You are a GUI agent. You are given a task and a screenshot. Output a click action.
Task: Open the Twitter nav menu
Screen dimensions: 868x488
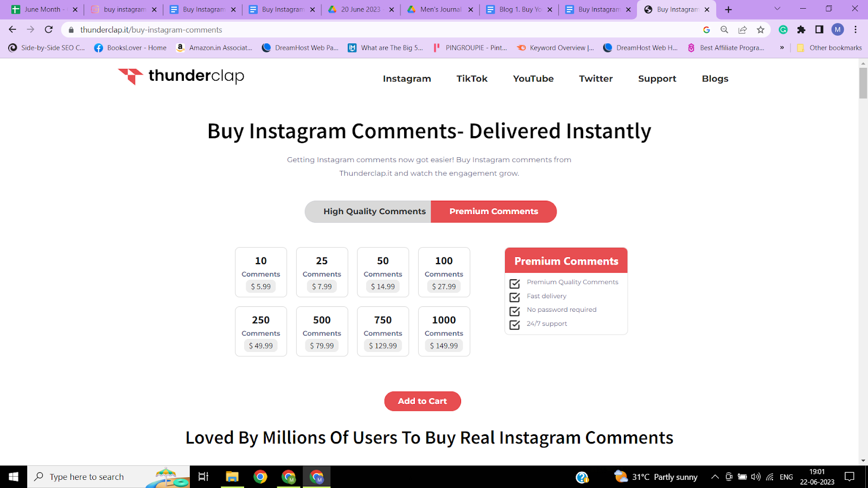[x=596, y=79]
